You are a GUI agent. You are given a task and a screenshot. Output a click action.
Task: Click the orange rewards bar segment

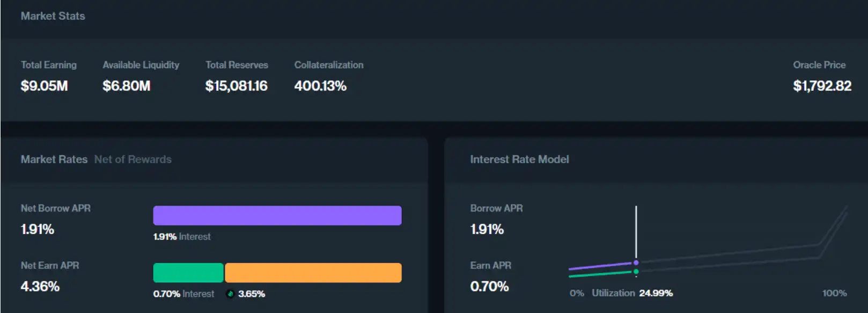pyautogui.click(x=313, y=273)
